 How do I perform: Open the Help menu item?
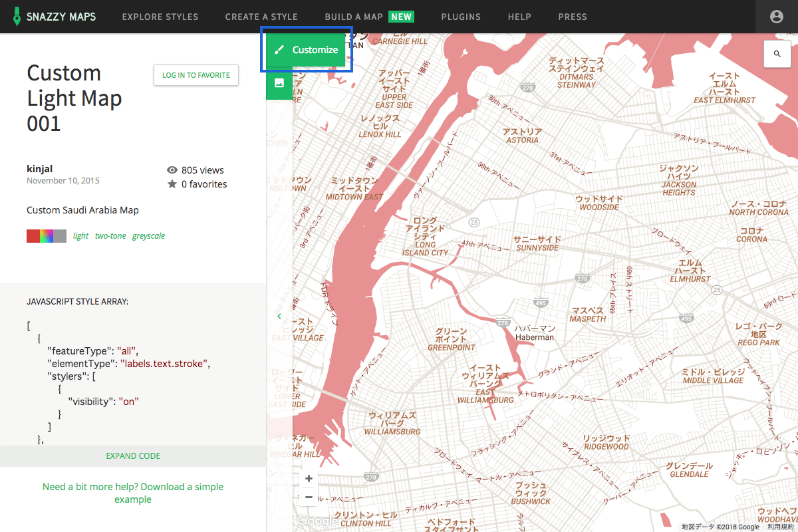click(x=519, y=17)
